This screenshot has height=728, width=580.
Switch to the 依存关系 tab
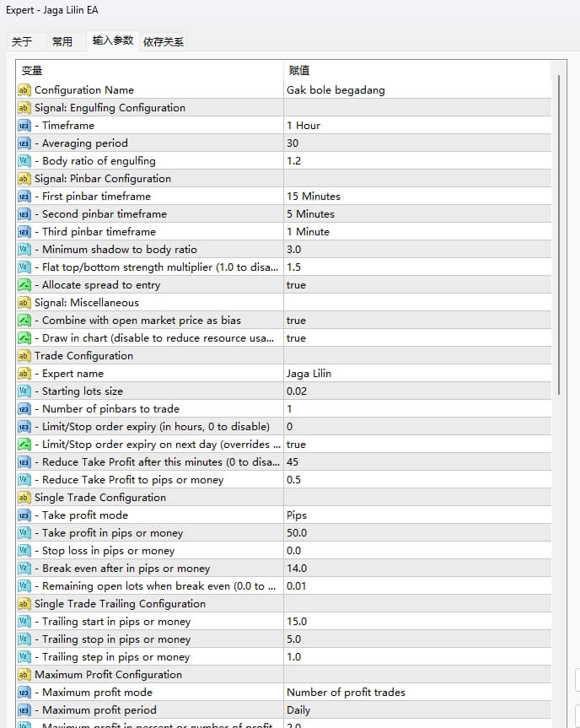tap(164, 41)
